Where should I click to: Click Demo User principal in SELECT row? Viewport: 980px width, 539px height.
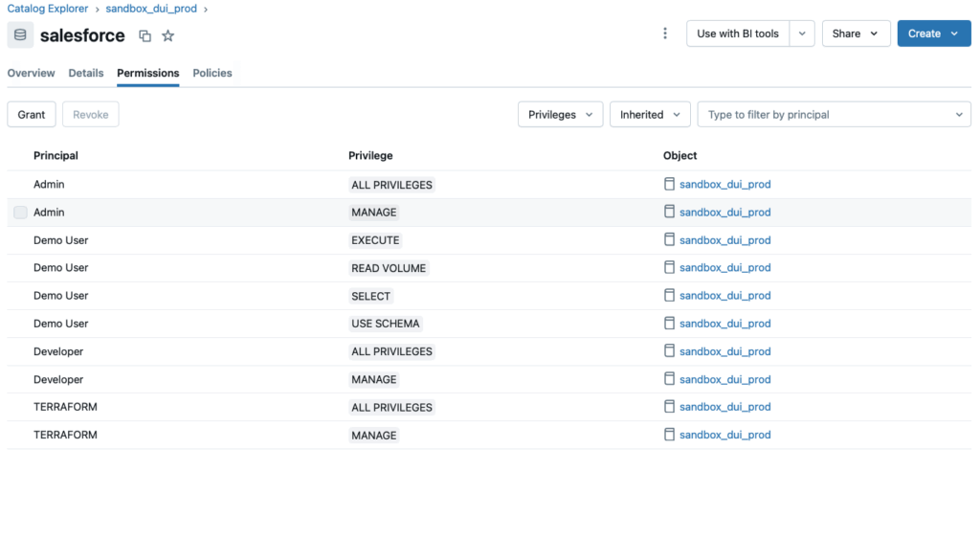[60, 296]
